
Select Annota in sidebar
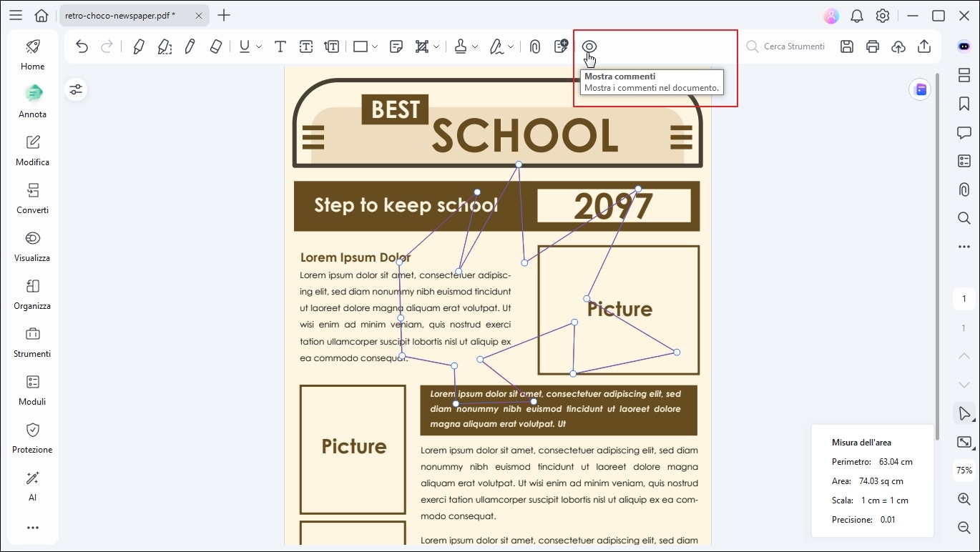[x=32, y=102]
